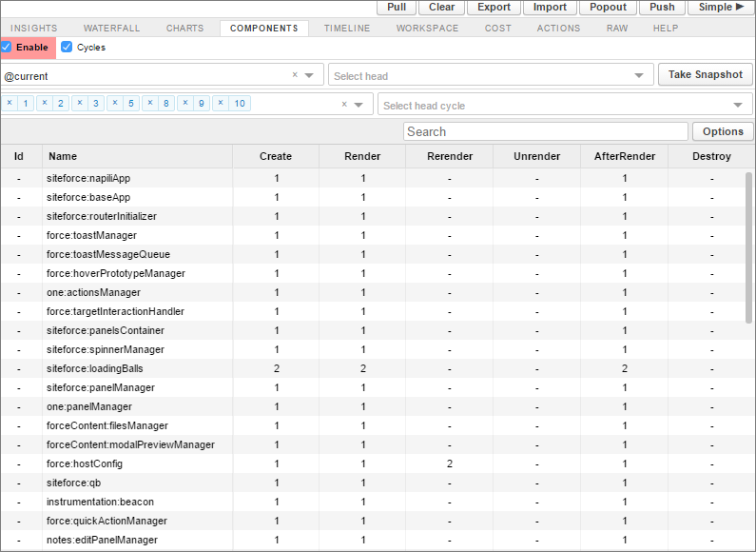The height and width of the screenshot is (552, 756).
Task: Open the Timeline tab
Action: pos(347,29)
